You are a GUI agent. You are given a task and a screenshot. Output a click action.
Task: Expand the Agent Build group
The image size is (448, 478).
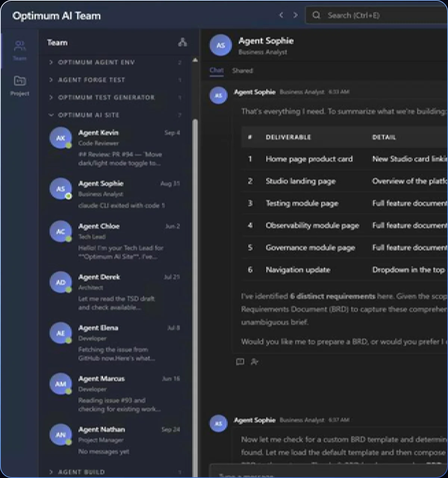pos(116,472)
